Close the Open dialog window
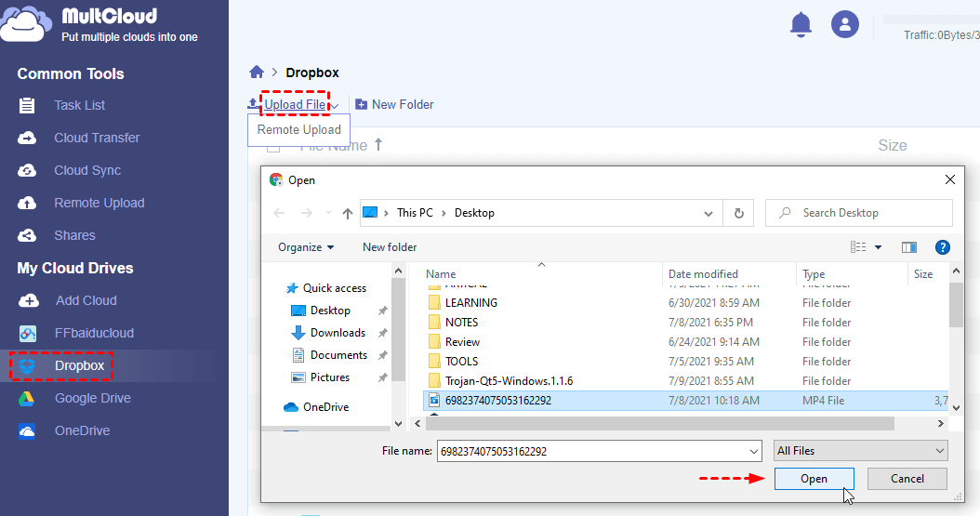Image resolution: width=980 pixels, height=516 pixels. pos(950,180)
